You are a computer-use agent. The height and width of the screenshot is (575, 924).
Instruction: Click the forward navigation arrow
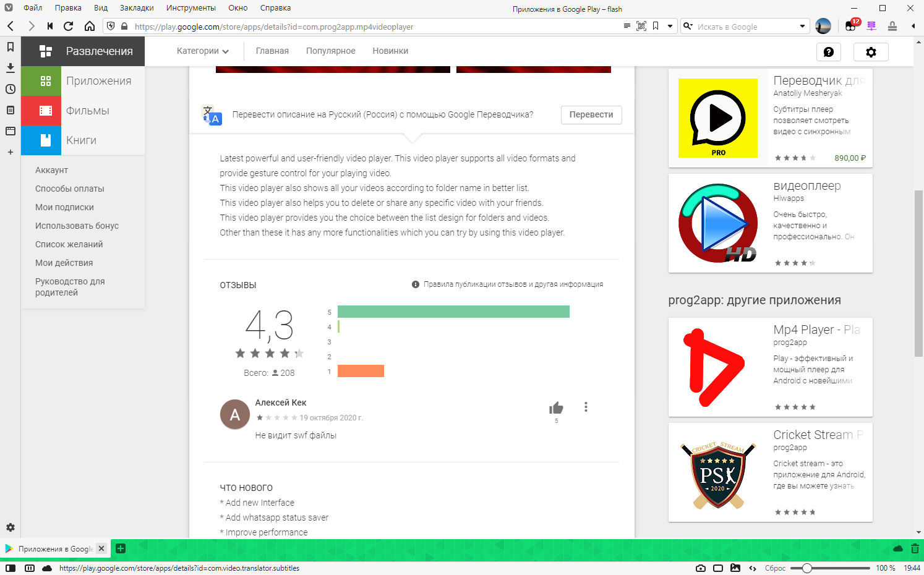pyautogui.click(x=31, y=26)
